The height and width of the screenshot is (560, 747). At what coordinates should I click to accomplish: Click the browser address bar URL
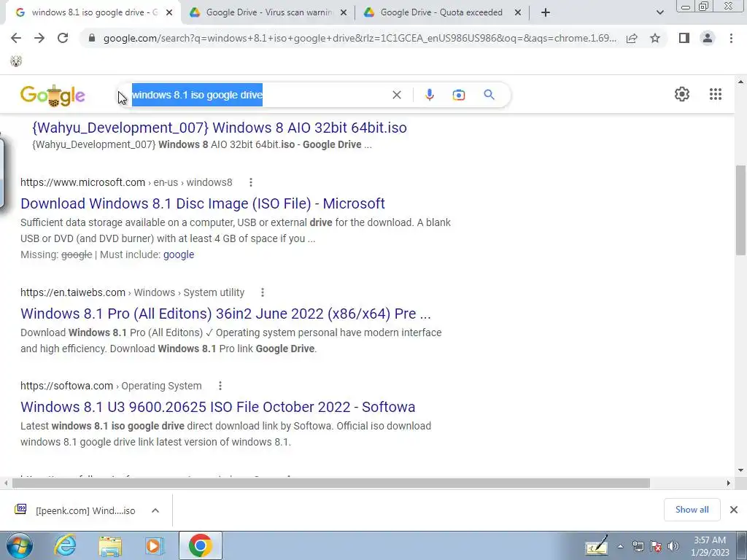[x=360, y=38]
